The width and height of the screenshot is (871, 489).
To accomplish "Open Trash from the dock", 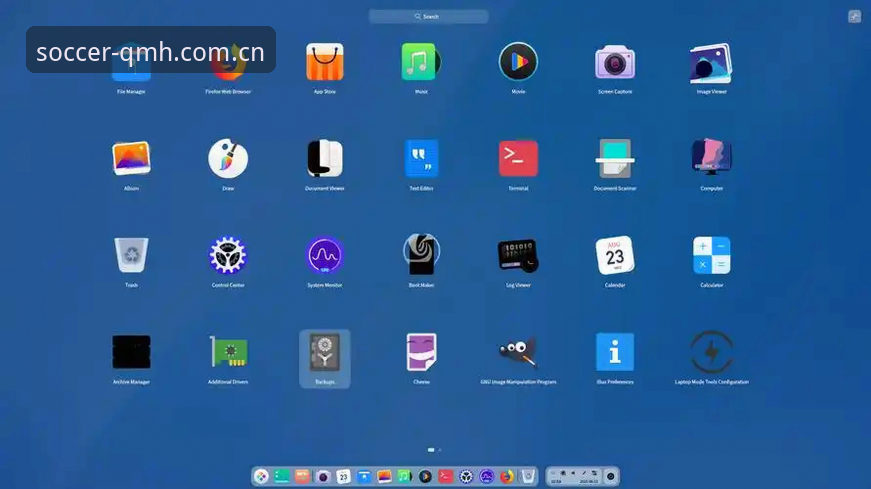I will (528, 476).
